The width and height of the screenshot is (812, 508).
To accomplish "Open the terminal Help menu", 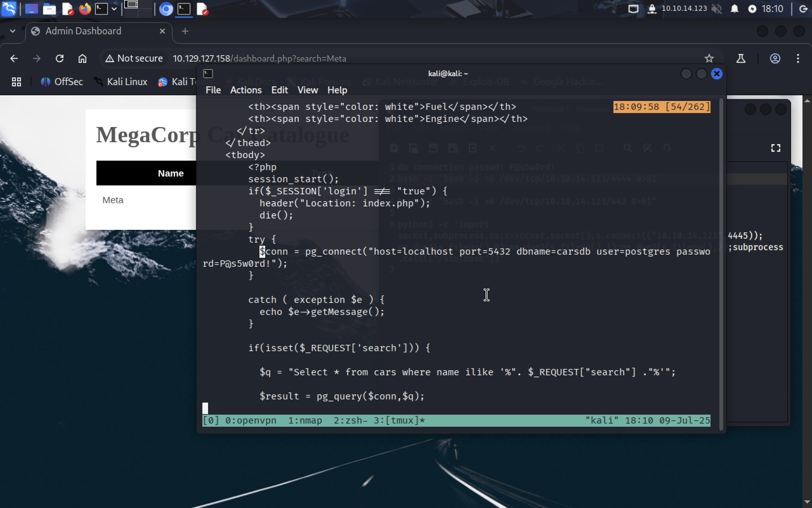I will 337,90.
